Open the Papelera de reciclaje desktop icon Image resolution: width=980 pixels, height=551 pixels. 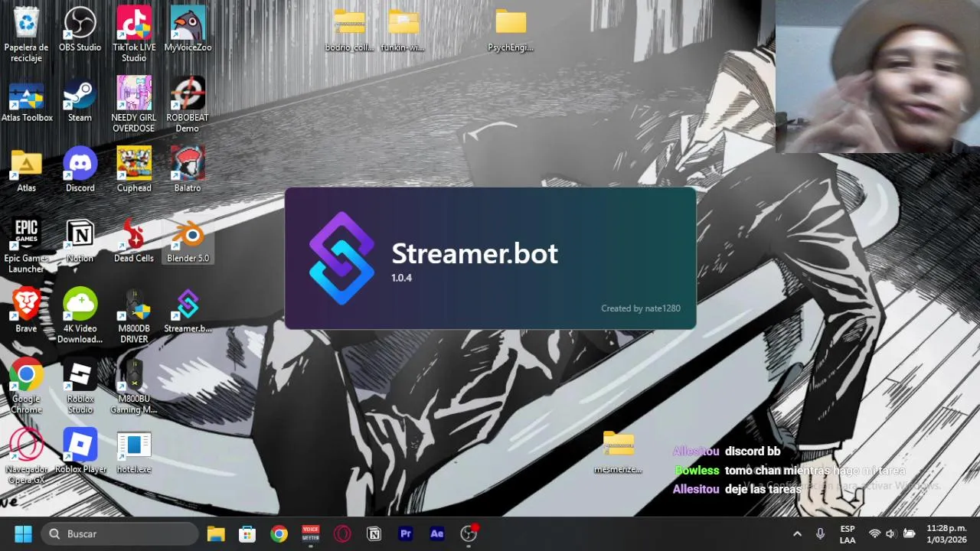point(26,34)
